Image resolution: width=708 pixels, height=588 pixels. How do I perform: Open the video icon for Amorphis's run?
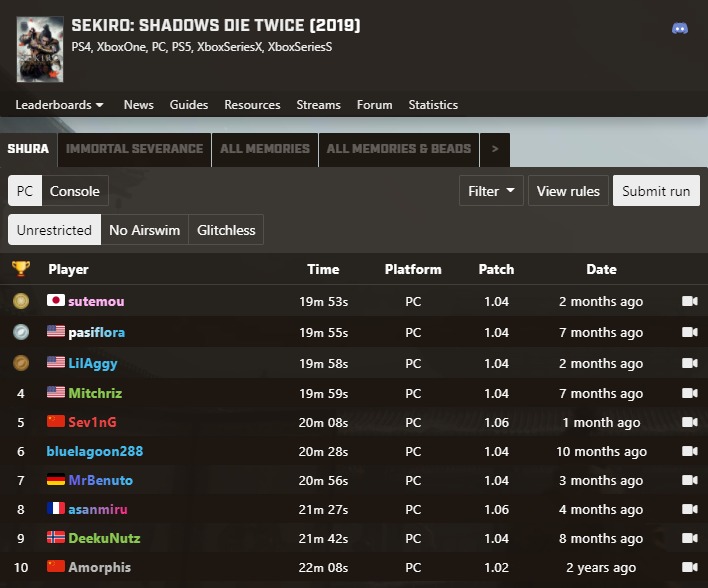pos(689,567)
